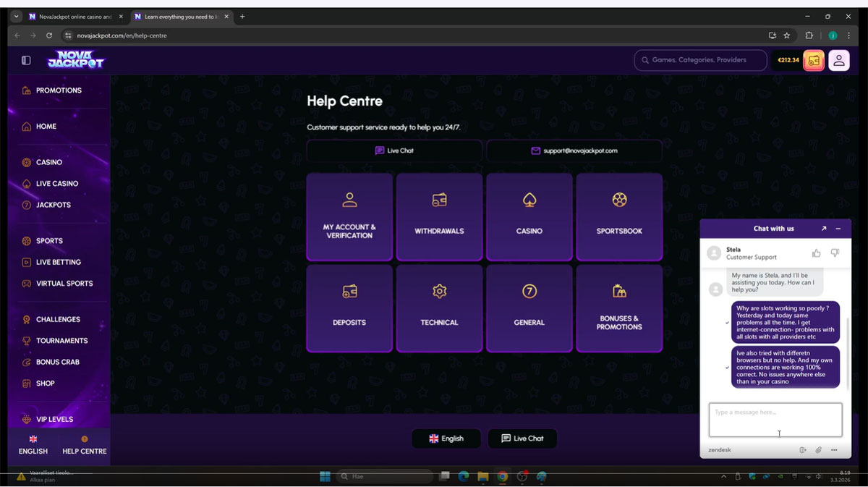The height and width of the screenshot is (487, 868).
Task: Go to Live Casino in sidebar
Action: 56,184
